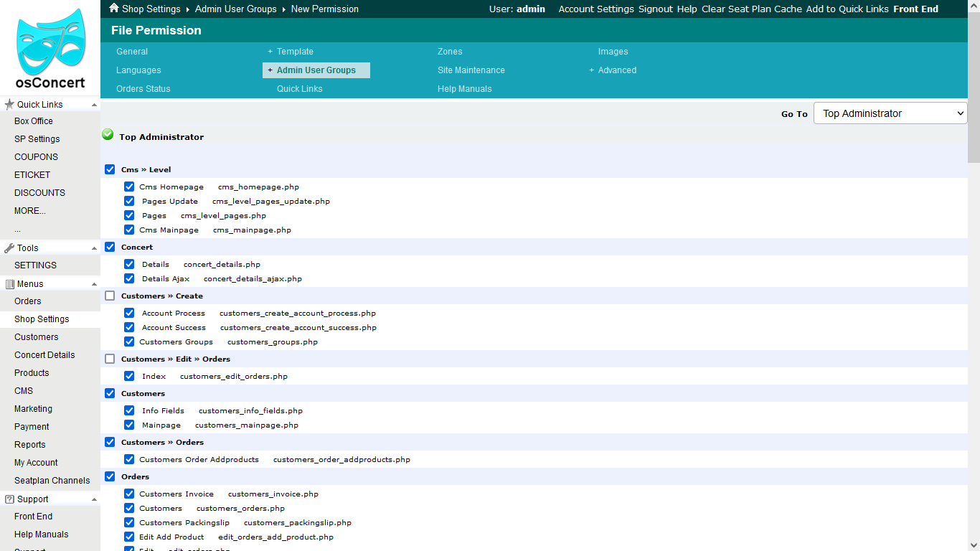Screen dimensions: 980x551
Task: Click the green checkmark beside Top Administrator
Action: coord(108,134)
